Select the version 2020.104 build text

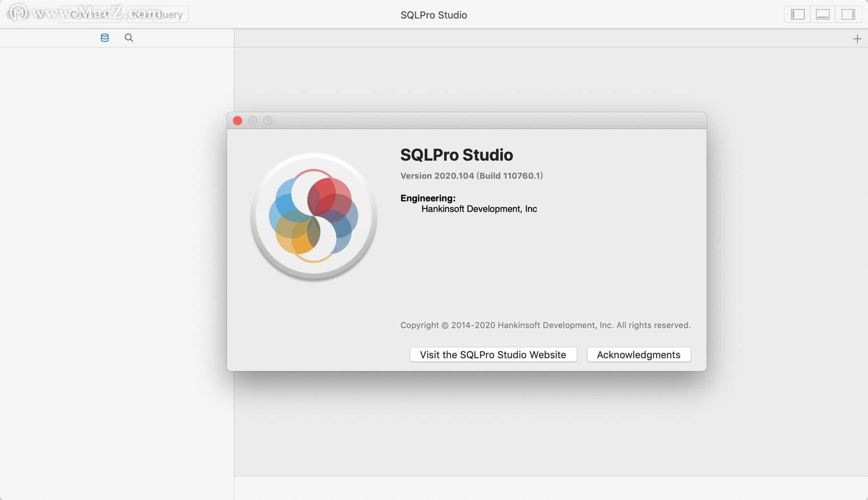tap(472, 176)
